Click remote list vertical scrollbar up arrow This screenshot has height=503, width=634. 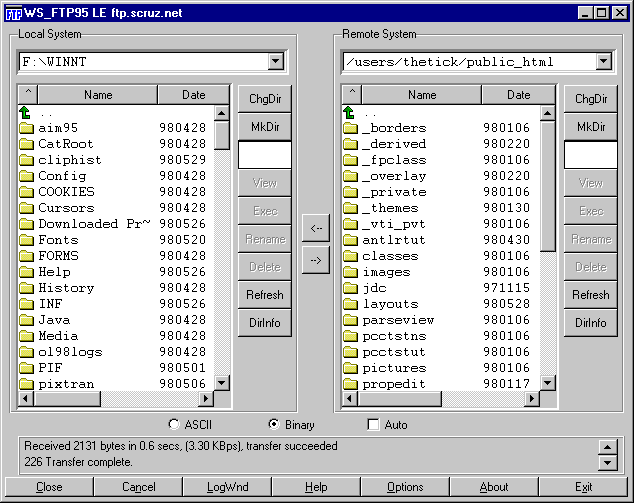click(x=547, y=113)
